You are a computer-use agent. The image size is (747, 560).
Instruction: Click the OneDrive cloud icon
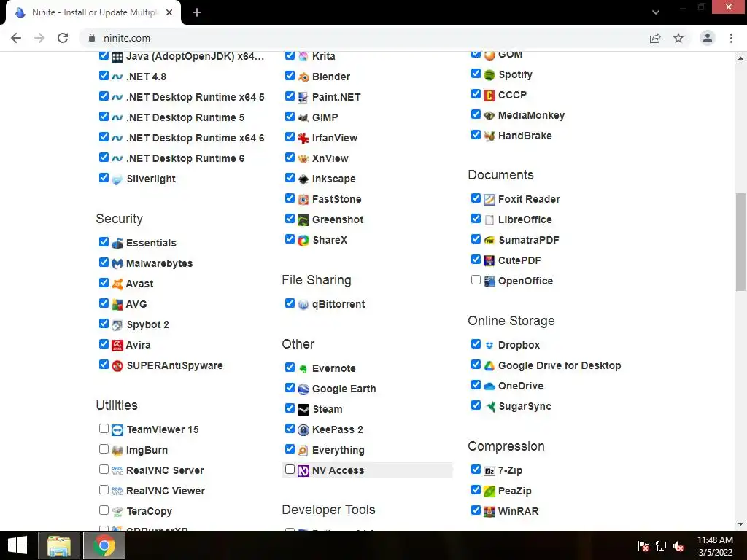point(489,386)
